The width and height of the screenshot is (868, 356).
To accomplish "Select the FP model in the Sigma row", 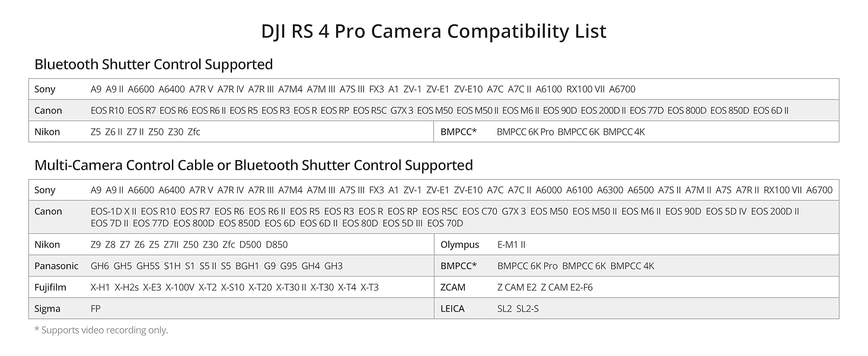I will coord(95,309).
